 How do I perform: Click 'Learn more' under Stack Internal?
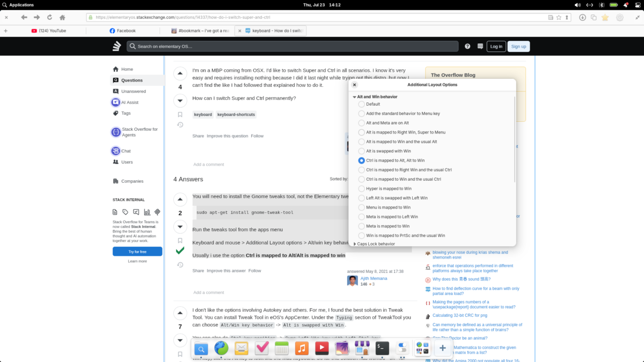tap(137, 261)
